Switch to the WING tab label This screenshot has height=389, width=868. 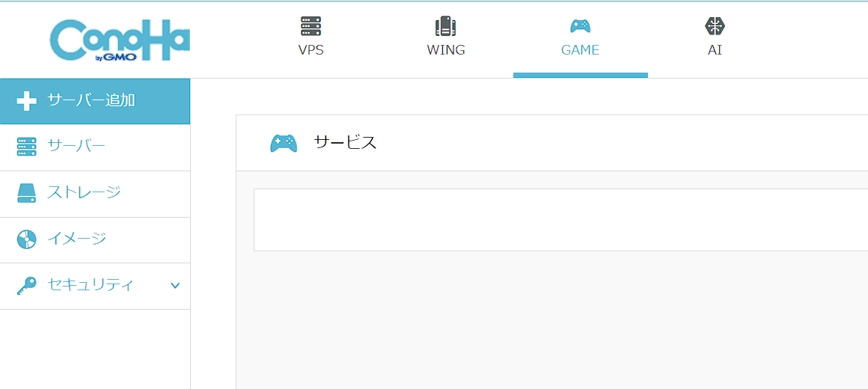(446, 50)
